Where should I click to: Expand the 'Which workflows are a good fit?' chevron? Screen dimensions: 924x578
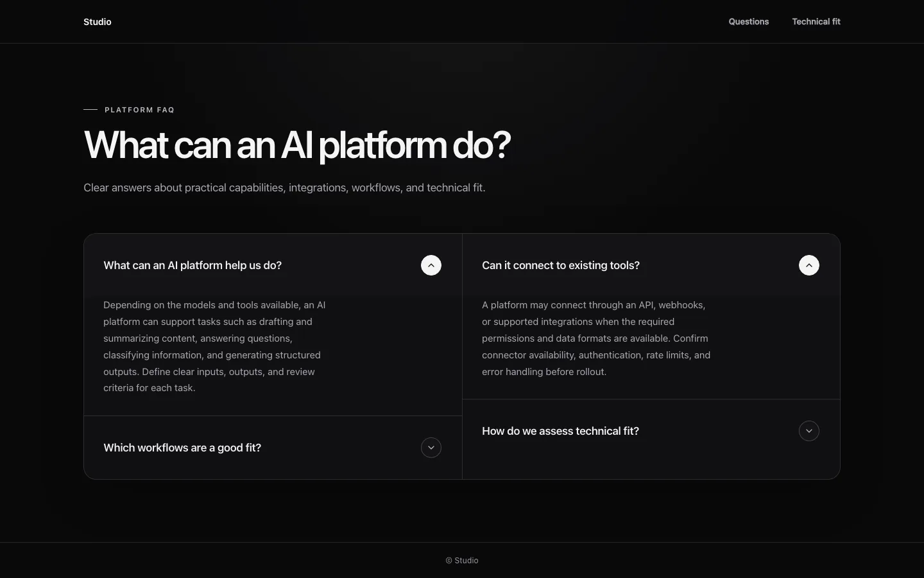tap(431, 448)
